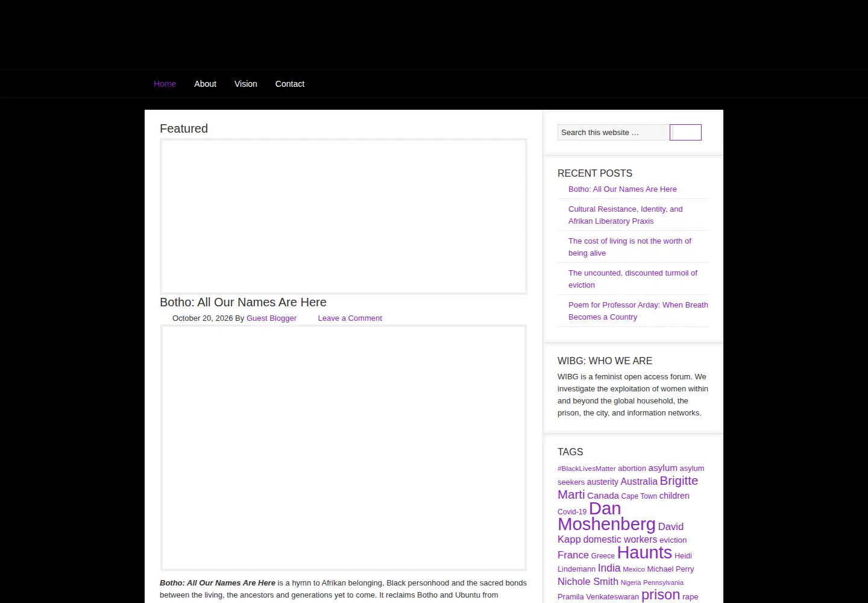
Task: Select the Greece tag
Action: pyautogui.click(x=603, y=556)
